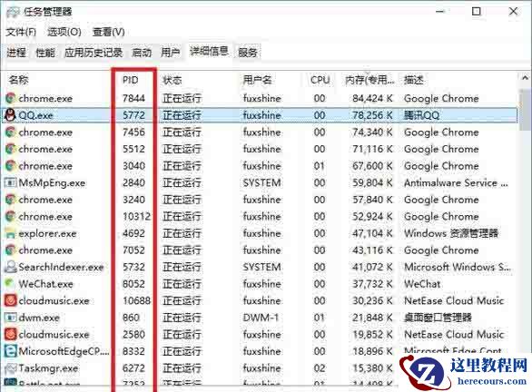This screenshot has width=532, height=392.
Task: Click the cloudmusic icon in the PID 2580 row
Action: coord(11,334)
